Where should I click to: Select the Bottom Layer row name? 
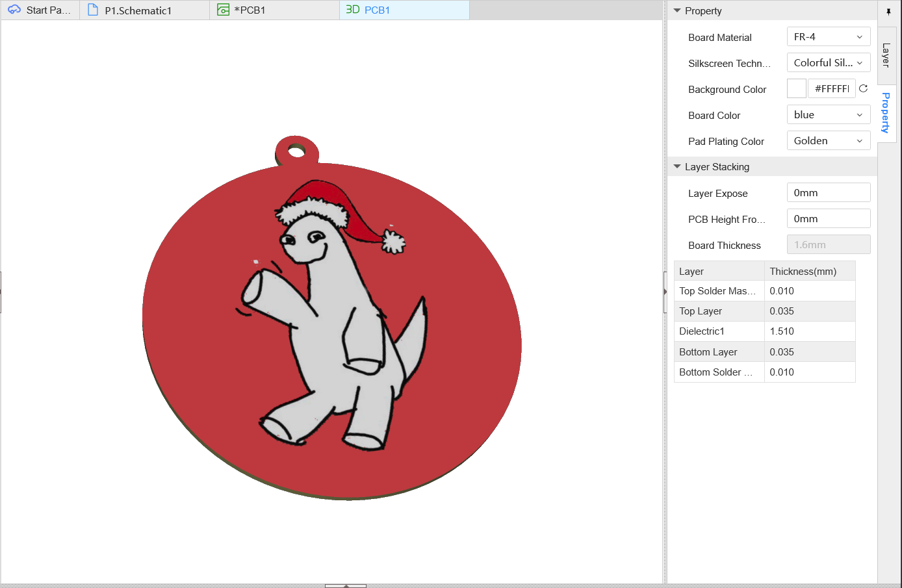[x=708, y=352]
